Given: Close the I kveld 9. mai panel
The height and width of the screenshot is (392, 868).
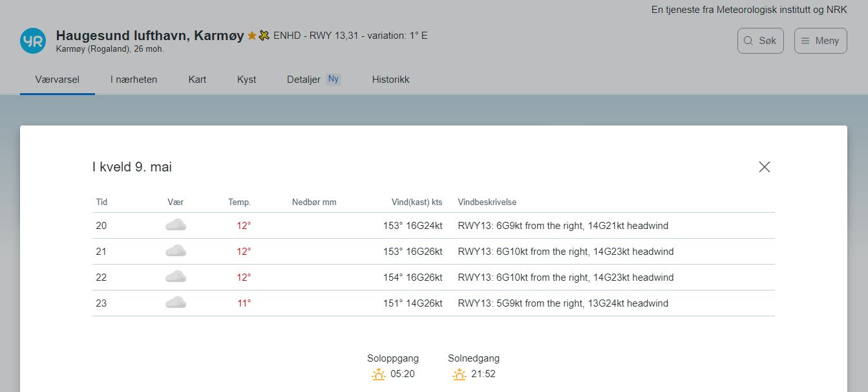Looking at the screenshot, I should point(764,167).
